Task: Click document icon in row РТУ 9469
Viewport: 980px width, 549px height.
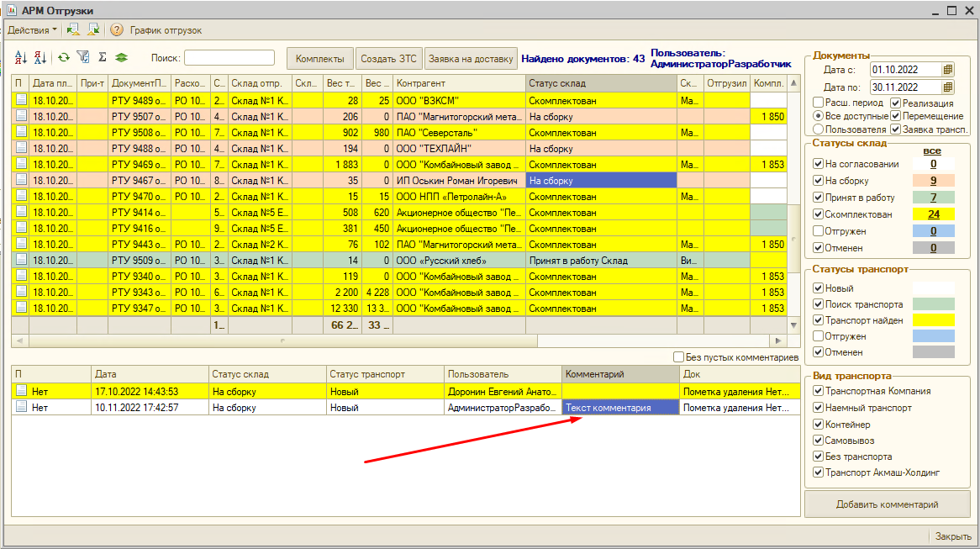Action: pyautogui.click(x=21, y=164)
